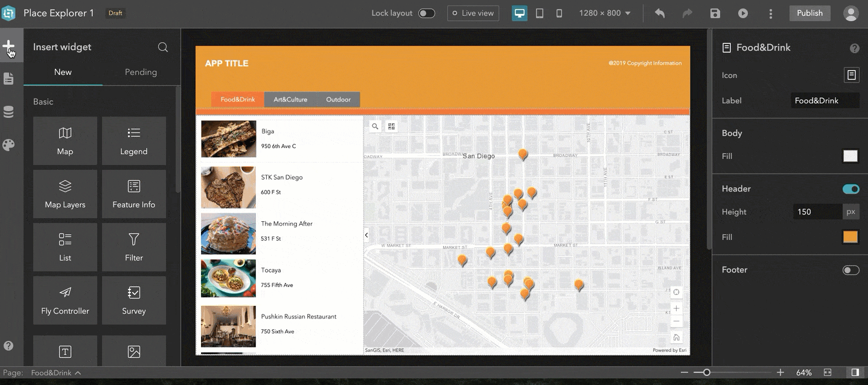This screenshot has width=868, height=385.
Task: Open header height px unit dropdown
Action: (x=850, y=212)
